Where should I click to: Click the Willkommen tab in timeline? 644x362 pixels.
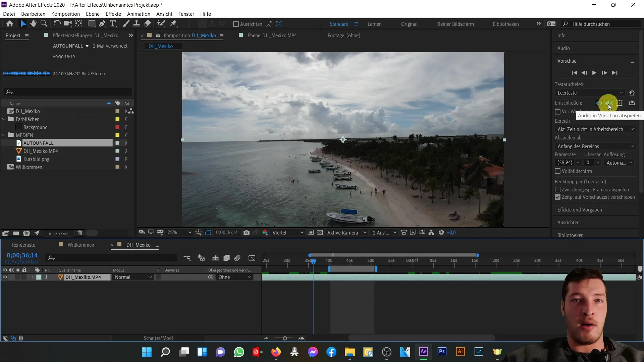point(81,245)
